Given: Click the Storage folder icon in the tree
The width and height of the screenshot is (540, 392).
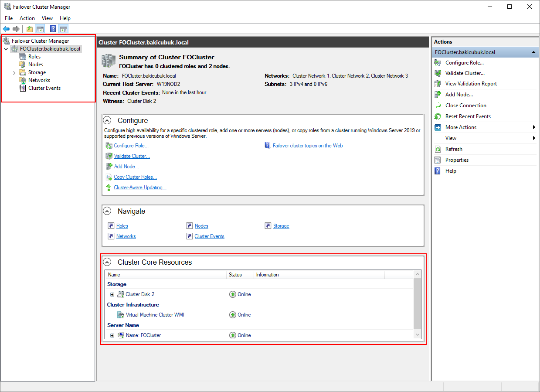Looking at the screenshot, I should [23, 72].
